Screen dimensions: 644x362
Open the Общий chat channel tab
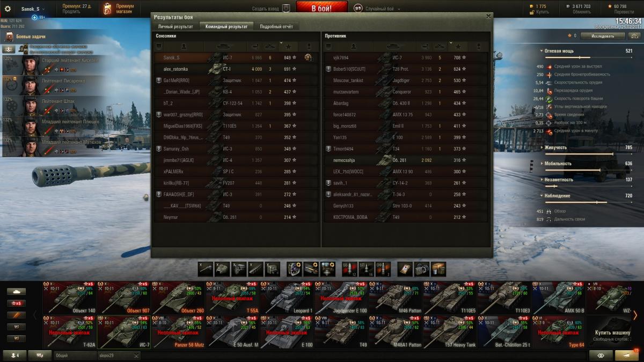tap(75, 355)
